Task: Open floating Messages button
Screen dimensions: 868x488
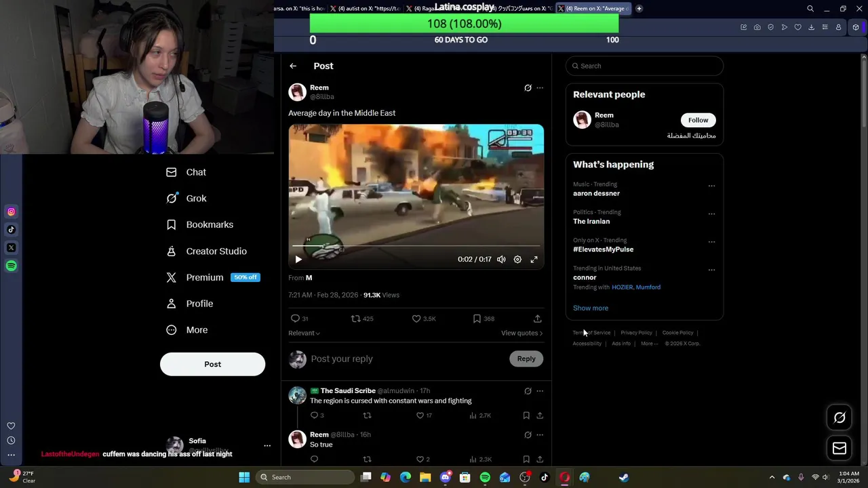Action: coord(840,448)
